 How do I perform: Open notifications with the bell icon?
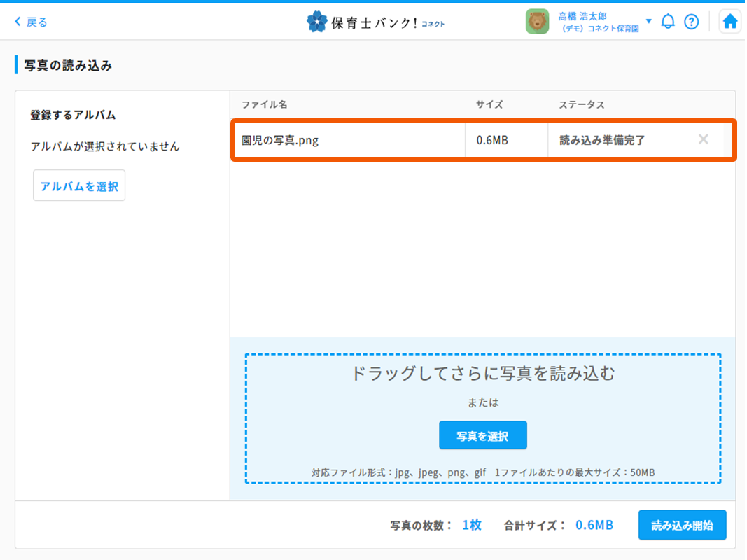(668, 22)
